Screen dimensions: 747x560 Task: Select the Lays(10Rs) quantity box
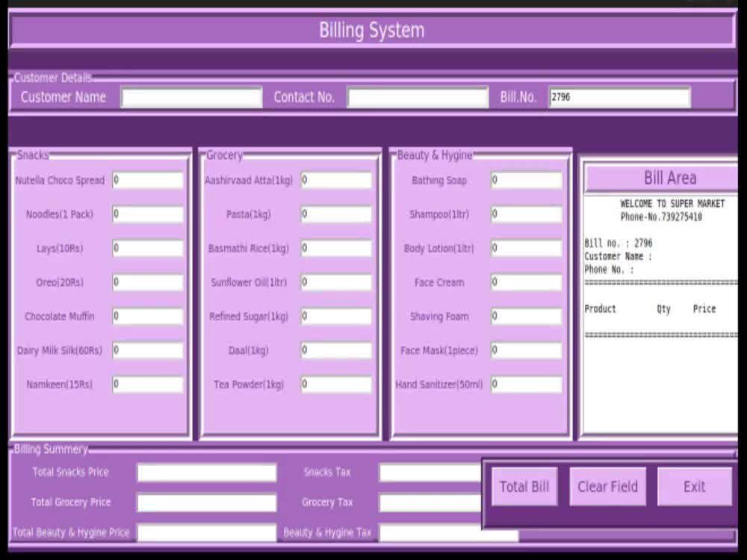(147, 248)
